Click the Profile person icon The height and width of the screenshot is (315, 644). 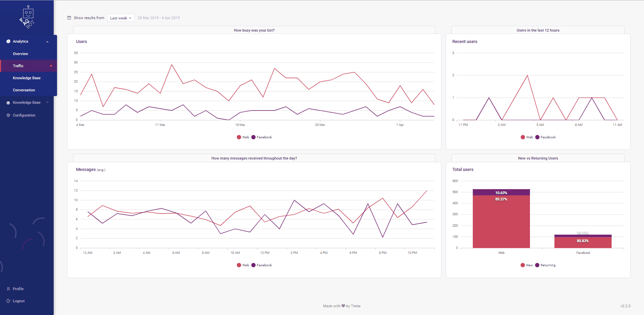[x=8, y=289]
